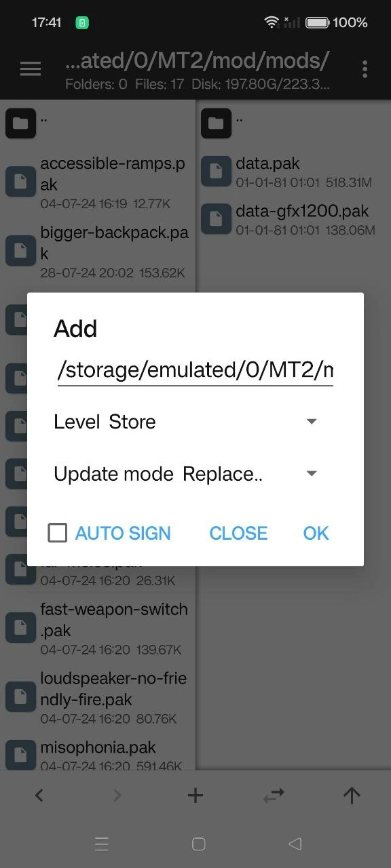The width and height of the screenshot is (391, 868).
Task: Open parent folder in the left pane
Action: point(98,123)
